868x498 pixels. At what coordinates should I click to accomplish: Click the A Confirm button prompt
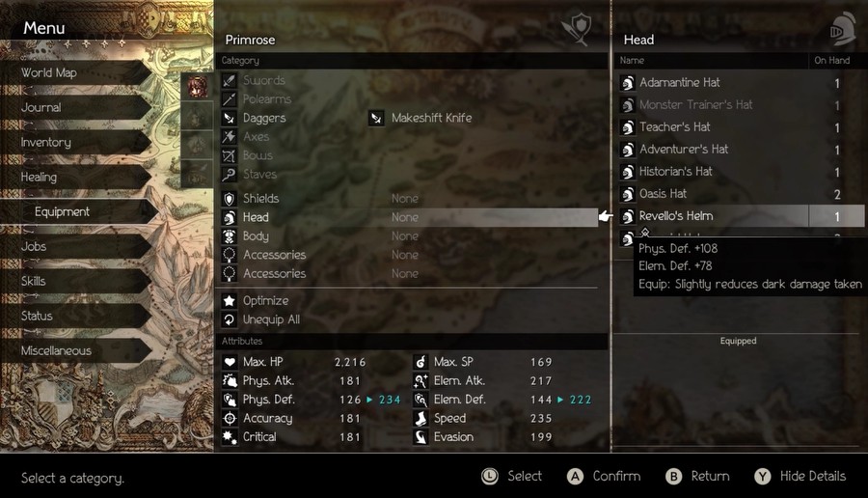coord(604,477)
